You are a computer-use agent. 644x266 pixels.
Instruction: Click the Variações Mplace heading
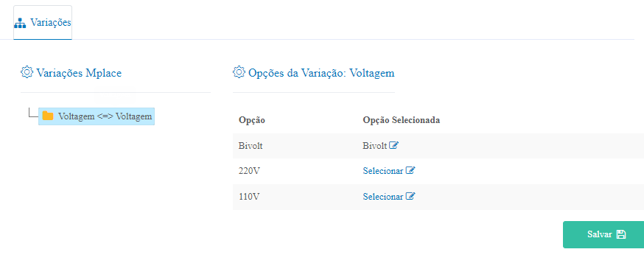coord(79,73)
